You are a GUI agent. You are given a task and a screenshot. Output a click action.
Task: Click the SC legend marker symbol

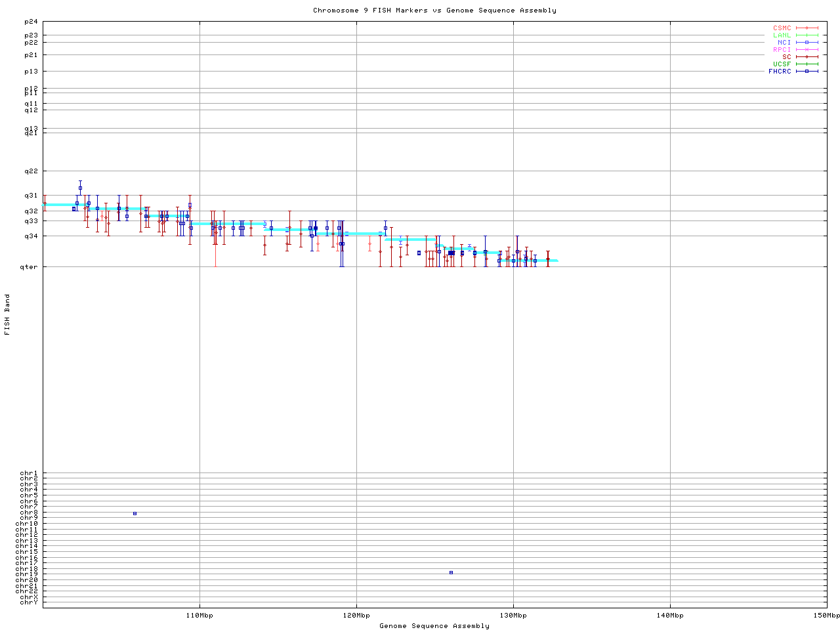[x=807, y=57]
